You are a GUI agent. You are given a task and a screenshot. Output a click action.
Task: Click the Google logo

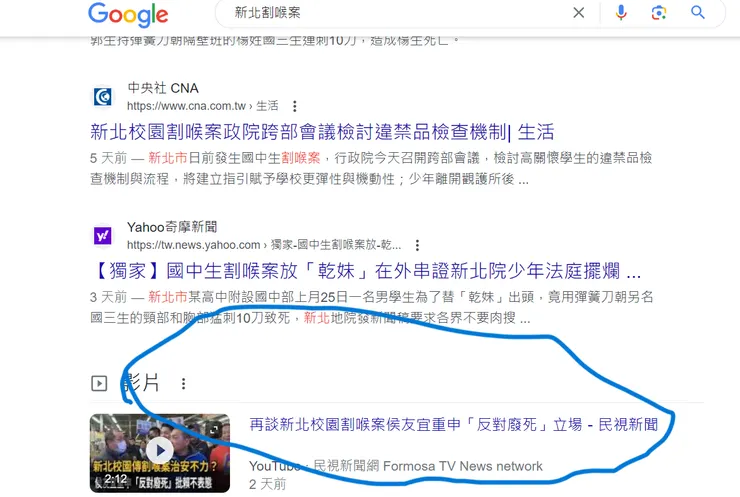(128, 15)
